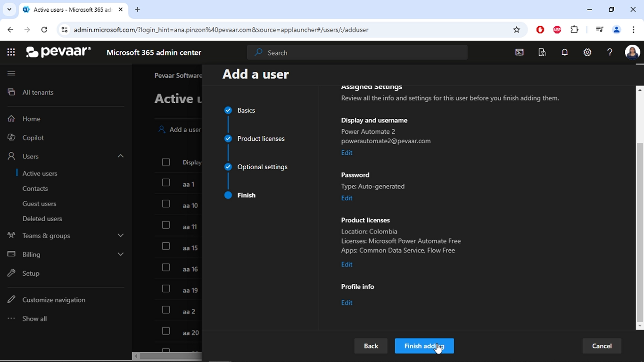This screenshot has width=644, height=362.
Task: Click the panel vertical scrollbar down arrow
Action: pos(640,326)
